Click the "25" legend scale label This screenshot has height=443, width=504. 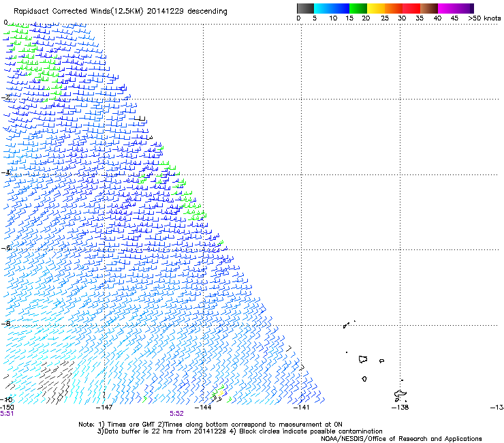tap(385, 18)
